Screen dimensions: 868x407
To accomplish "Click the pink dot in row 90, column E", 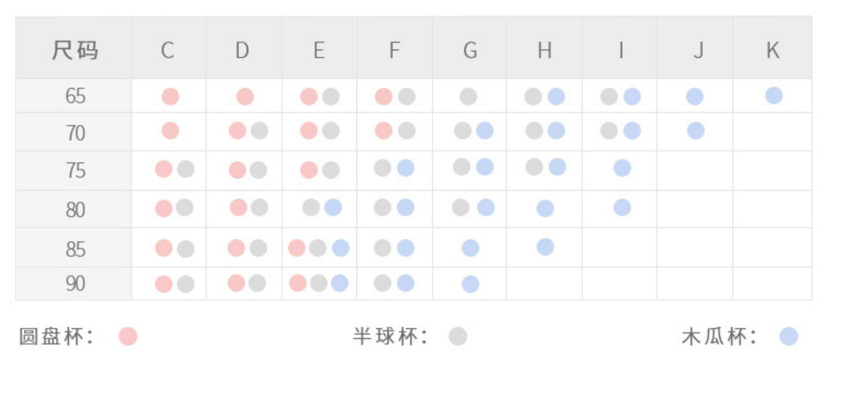I will click(x=297, y=283).
